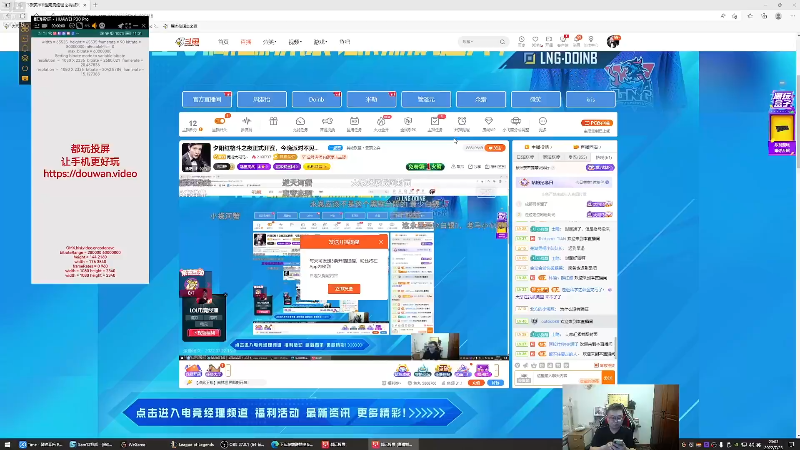
Task: Select the second blue team tab button
Action: (x=262, y=99)
